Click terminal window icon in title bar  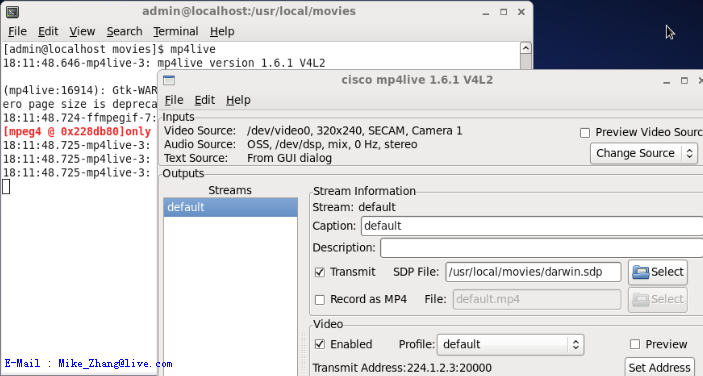(13, 12)
